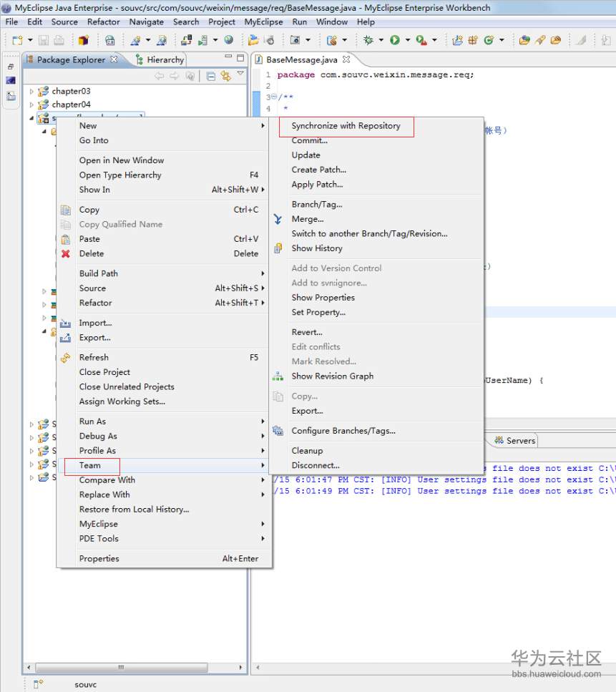616x692 pixels.
Task: Click the Run External Tools icon
Action: coord(421,40)
